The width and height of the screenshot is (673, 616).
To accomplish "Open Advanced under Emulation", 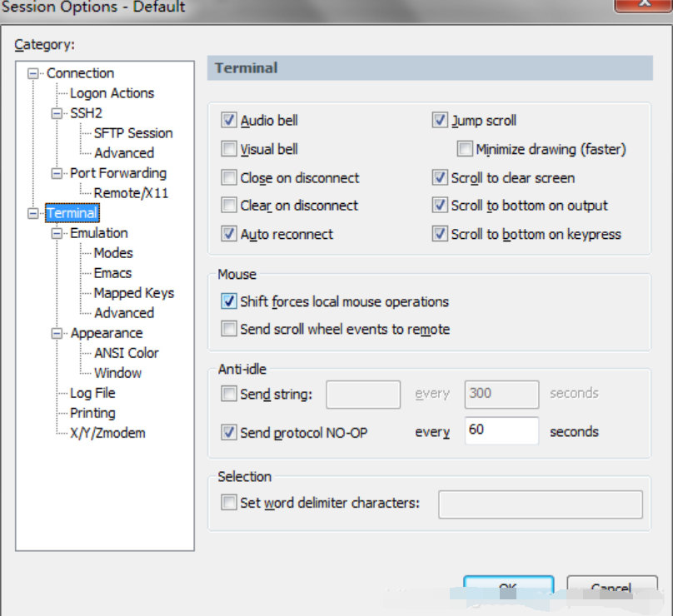I will click(x=124, y=313).
